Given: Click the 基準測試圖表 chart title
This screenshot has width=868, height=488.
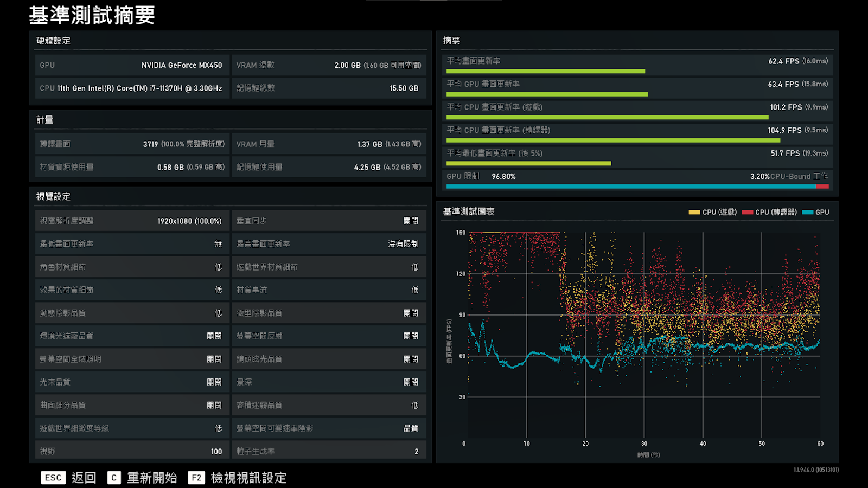Looking at the screenshot, I should [x=469, y=211].
